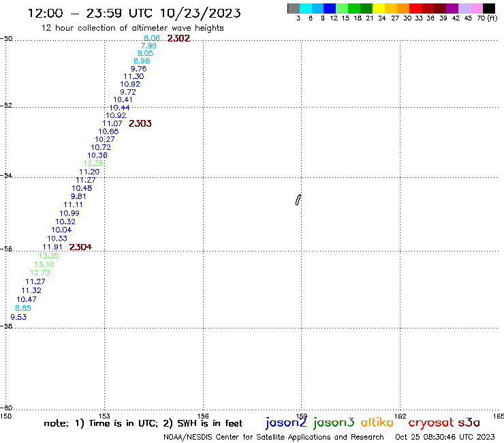Viewport: 504px width, 443px height.
Task: Click the 10.41 wave height reading
Action: pyautogui.click(x=123, y=100)
